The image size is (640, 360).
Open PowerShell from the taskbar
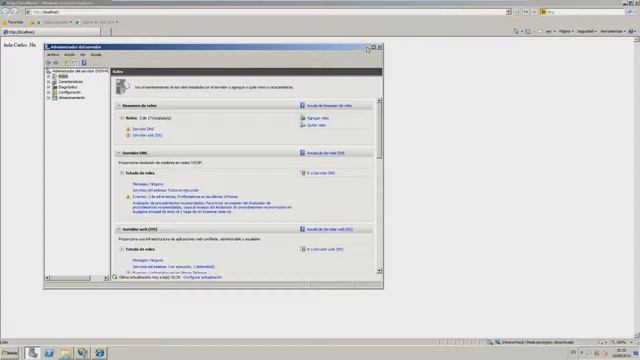(49, 353)
